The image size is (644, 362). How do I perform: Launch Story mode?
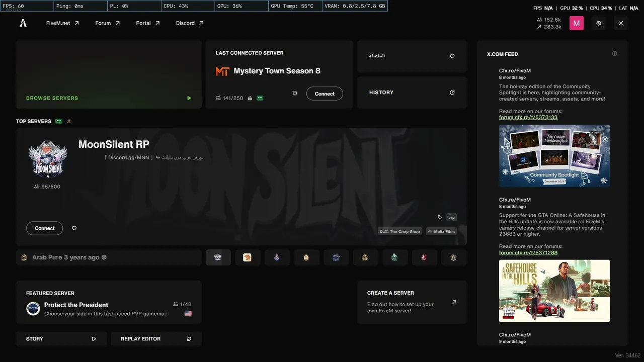[61, 339]
